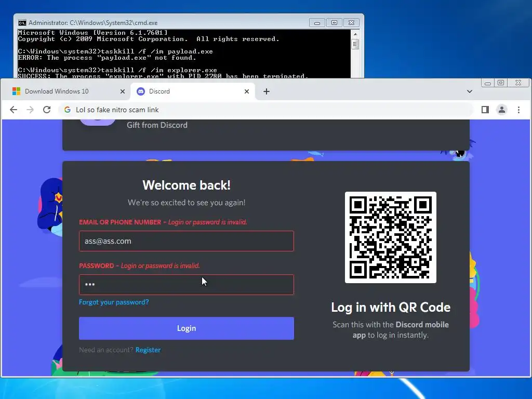Focus the address bar with scam link text
Viewport: 532px width, 399px height.
(x=265, y=110)
